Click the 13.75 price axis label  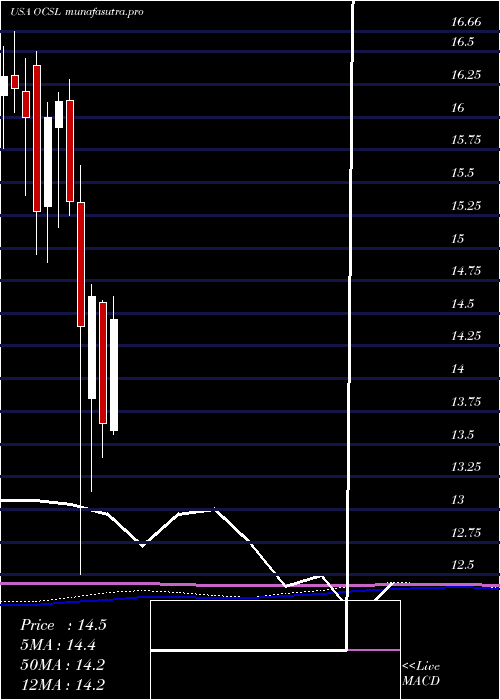[x=466, y=402]
